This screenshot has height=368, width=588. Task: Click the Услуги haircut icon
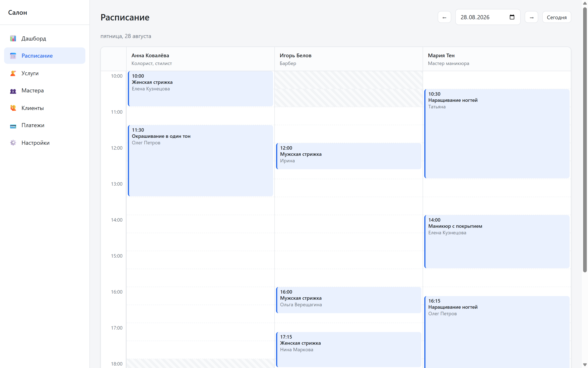pos(13,73)
